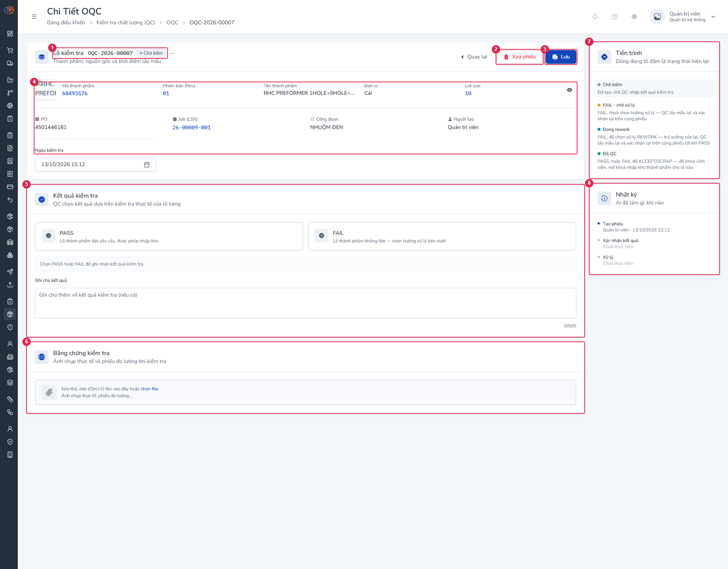
Task: Open the credit card sidebar icon
Action: [x=10, y=187]
